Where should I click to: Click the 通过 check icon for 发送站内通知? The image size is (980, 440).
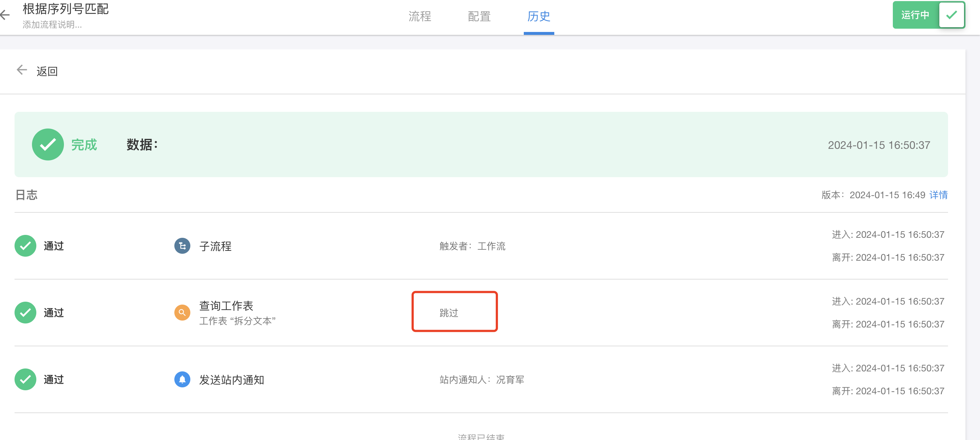[x=25, y=379]
